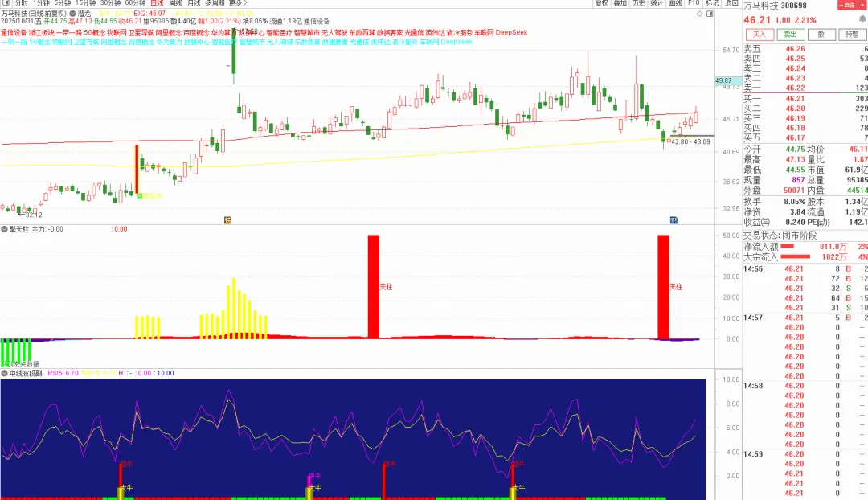Click the orange info marker on time axis
The width and height of the screenshot is (868, 500).
(227, 220)
